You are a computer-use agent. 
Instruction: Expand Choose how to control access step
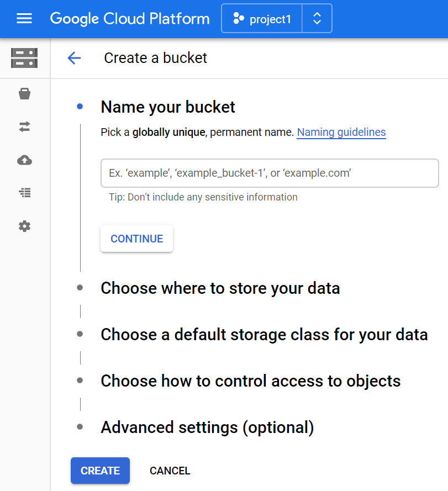tap(251, 381)
